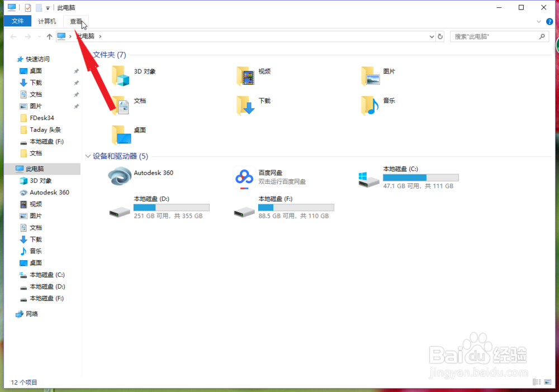Click the up-one-level arrow in navigation bar
The width and height of the screenshot is (559, 392).
[x=49, y=36]
